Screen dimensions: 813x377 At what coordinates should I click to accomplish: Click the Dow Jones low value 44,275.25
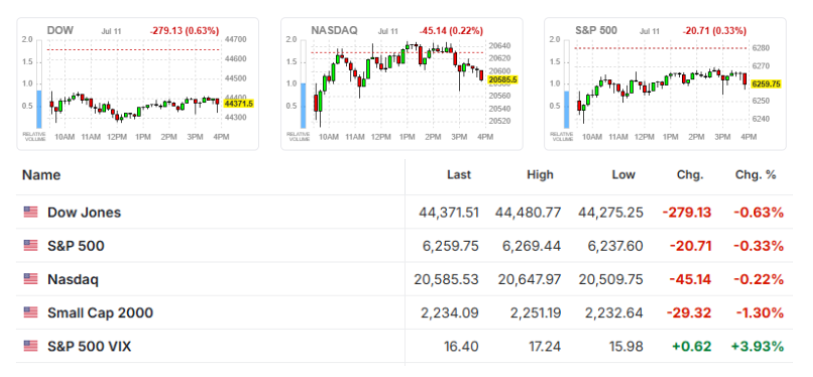pos(610,213)
